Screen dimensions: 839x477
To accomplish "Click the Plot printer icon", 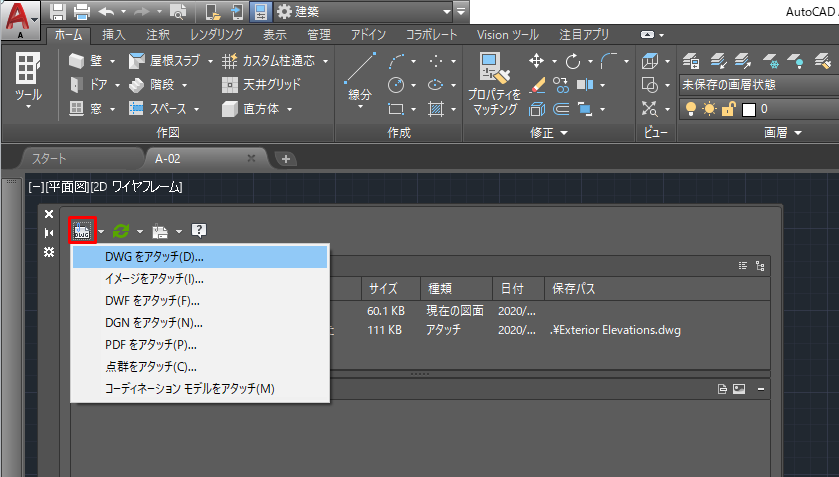I will (x=81, y=11).
